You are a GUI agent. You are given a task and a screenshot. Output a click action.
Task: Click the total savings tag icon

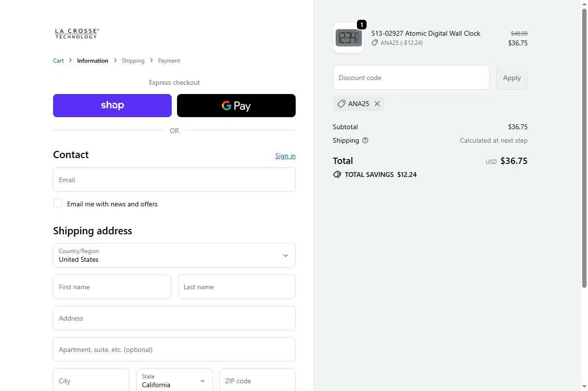[337, 175]
